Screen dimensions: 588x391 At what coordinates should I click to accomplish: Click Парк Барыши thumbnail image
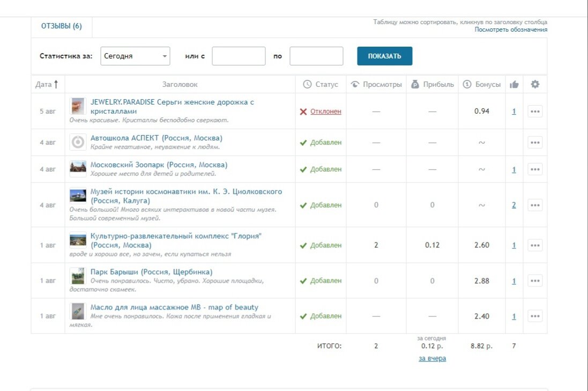[x=78, y=276]
